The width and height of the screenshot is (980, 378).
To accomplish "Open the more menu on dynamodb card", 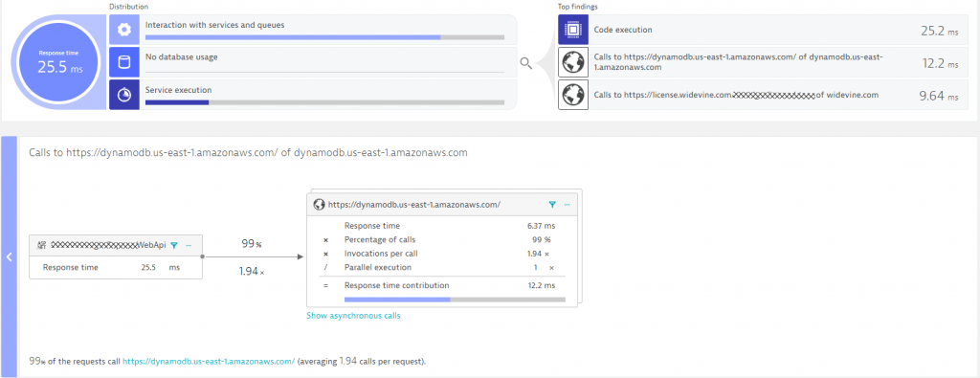I will pyautogui.click(x=567, y=204).
